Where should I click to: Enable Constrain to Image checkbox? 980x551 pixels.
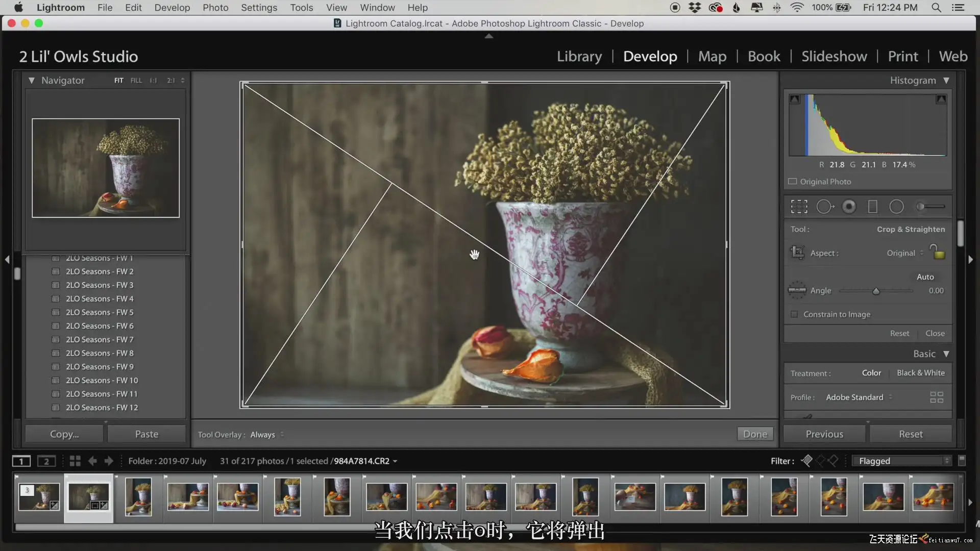click(x=794, y=314)
